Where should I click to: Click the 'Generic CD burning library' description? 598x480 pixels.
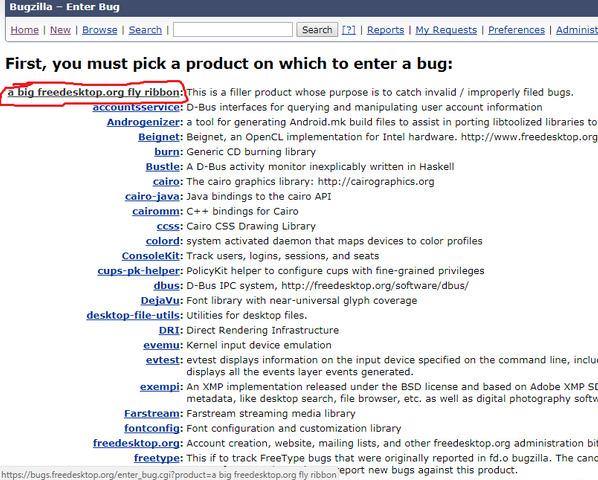tap(251, 152)
